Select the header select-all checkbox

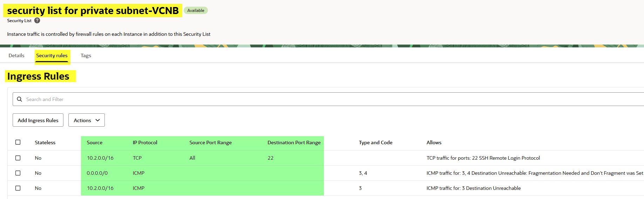point(18,142)
